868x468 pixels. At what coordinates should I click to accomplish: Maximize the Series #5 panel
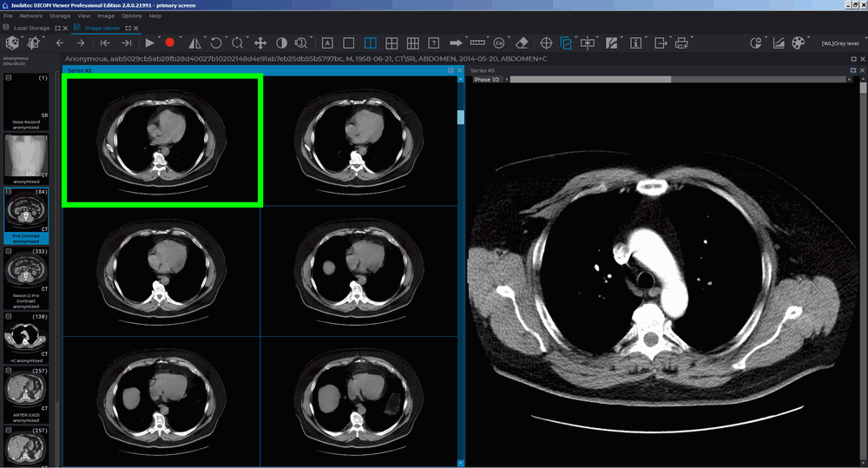pos(853,70)
